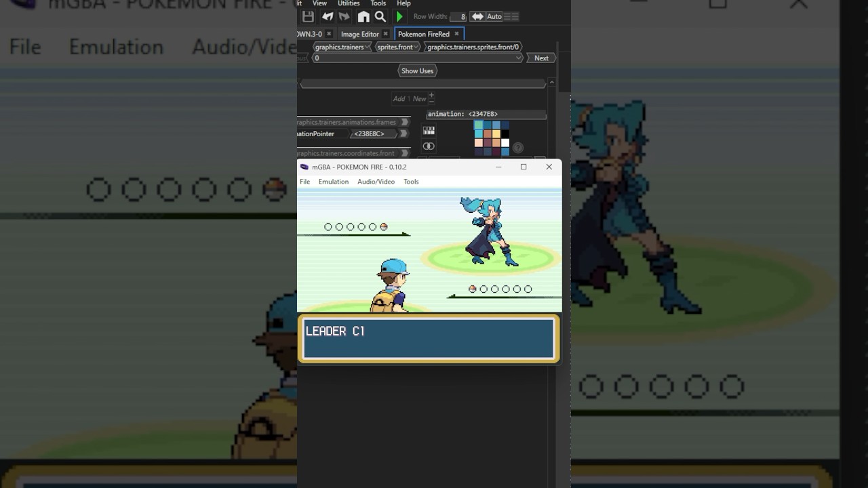The width and height of the screenshot is (868, 488).
Task: Select the mauve palette swatch
Action: [488, 142]
